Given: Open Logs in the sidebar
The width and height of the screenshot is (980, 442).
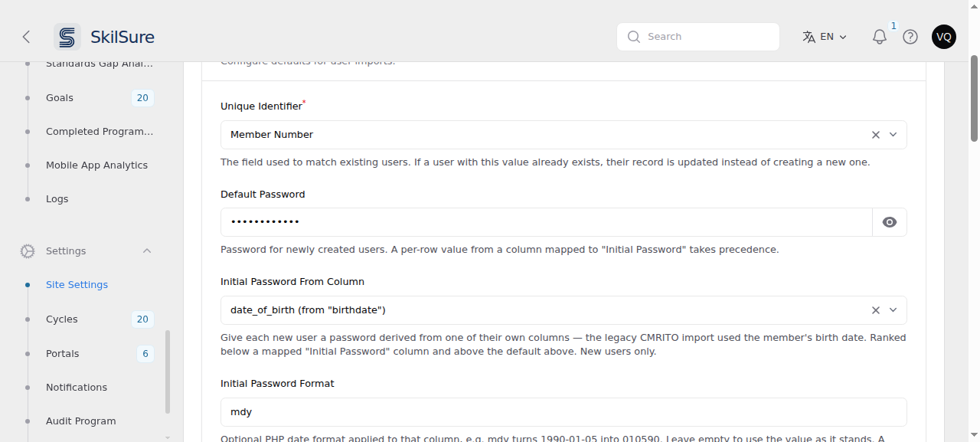Looking at the screenshot, I should pyautogui.click(x=57, y=199).
